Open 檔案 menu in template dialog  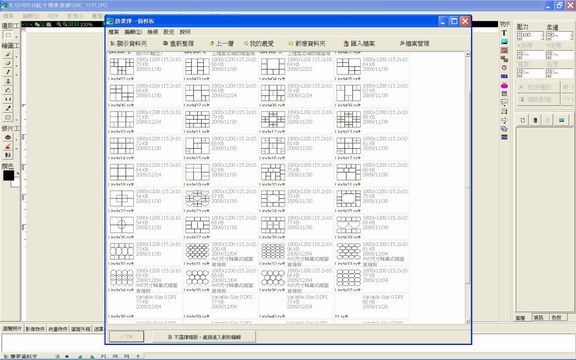tap(114, 32)
